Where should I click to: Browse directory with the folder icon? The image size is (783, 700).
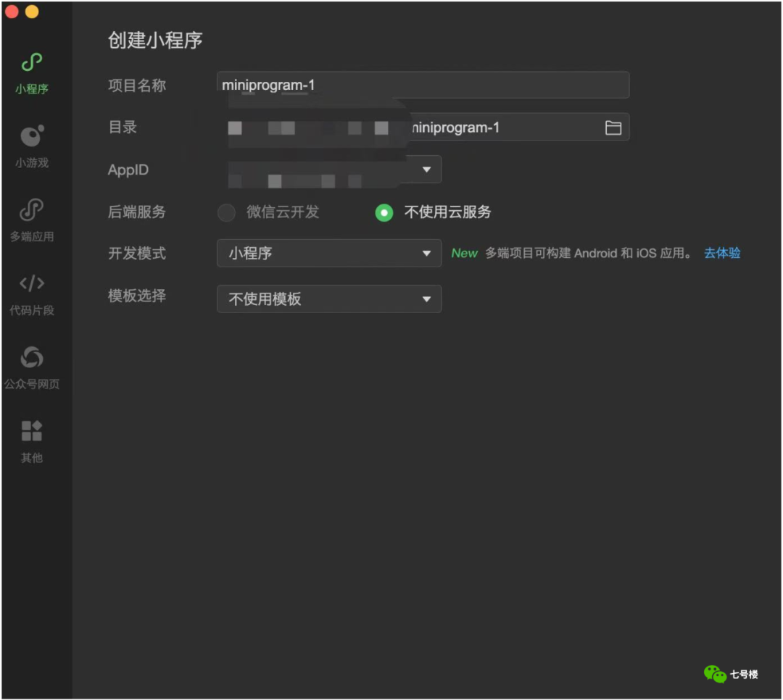613,128
